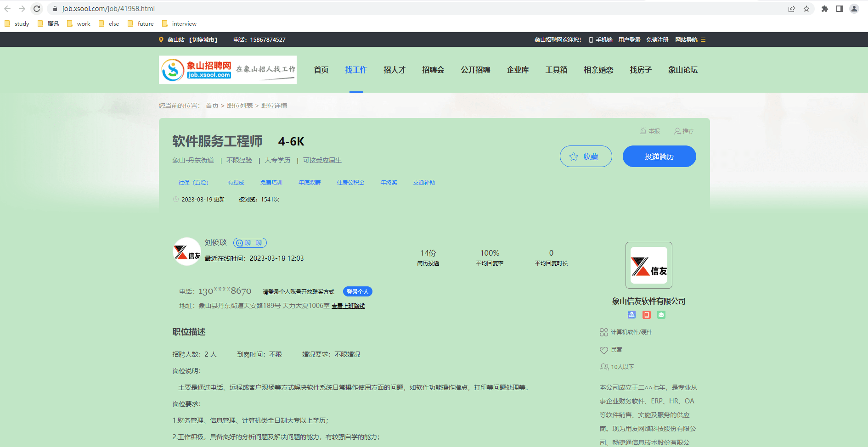Click the 象山招聘网 site logo
Viewport: 868px width, 447px height.
click(228, 70)
